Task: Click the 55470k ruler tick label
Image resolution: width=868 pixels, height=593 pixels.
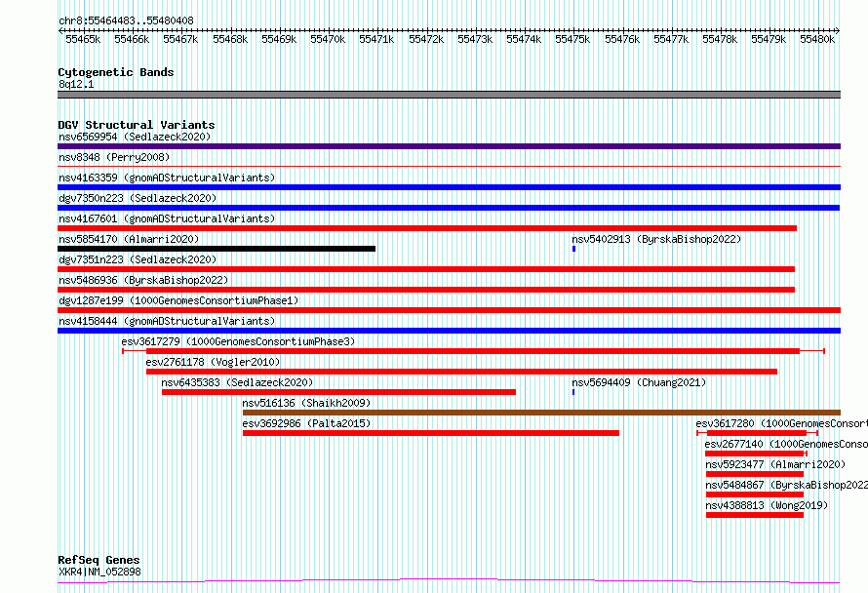Action: click(x=328, y=39)
